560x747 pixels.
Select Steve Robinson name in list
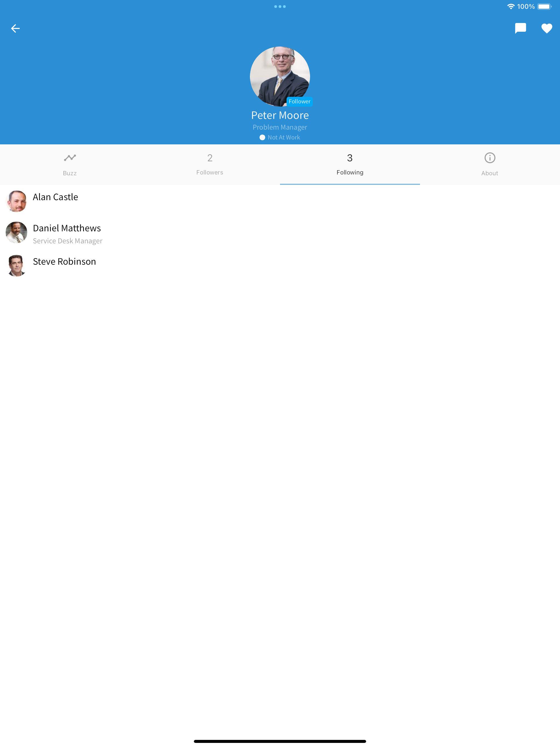pyautogui.click(x=65, y=261)
